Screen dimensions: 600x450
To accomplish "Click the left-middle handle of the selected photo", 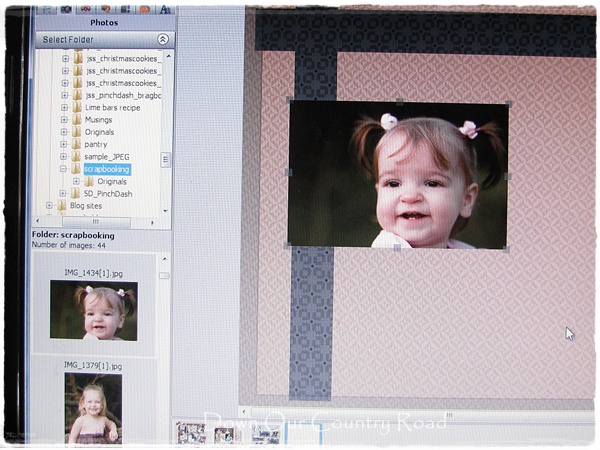I will [289, 173].
